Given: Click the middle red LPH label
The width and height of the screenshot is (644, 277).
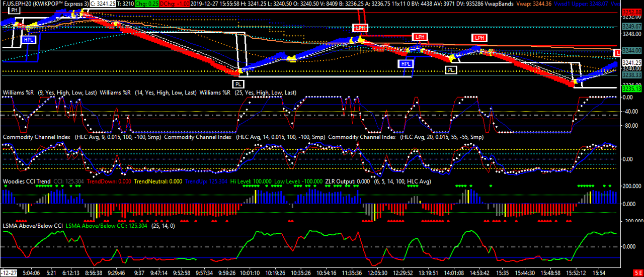Looking at the screenshot, I should coord(420,37).
